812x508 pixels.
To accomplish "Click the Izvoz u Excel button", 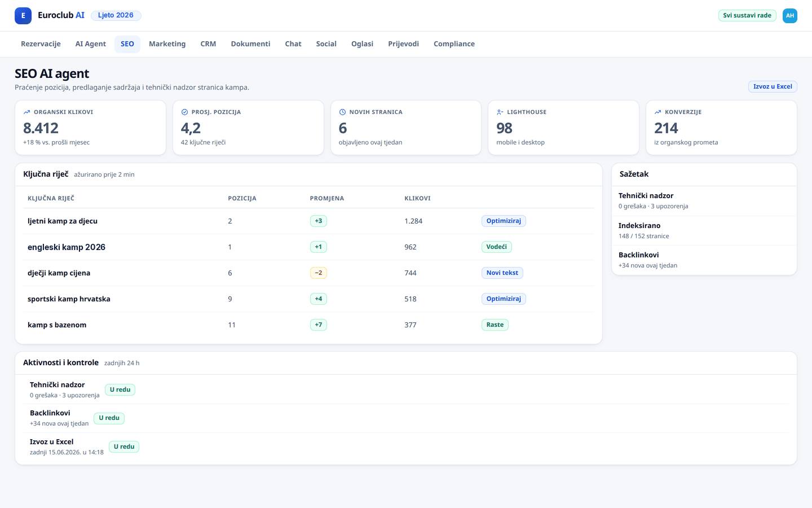I will (773, 86).
